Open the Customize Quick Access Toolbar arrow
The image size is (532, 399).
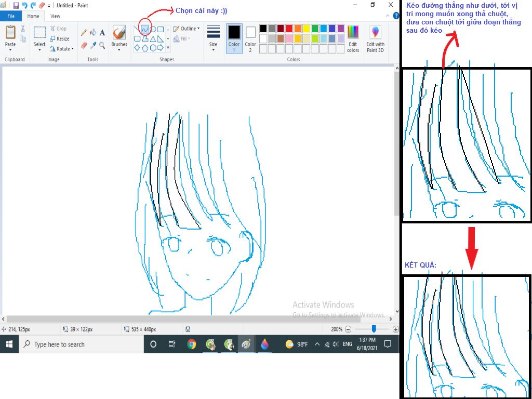(x=49, y=6)
